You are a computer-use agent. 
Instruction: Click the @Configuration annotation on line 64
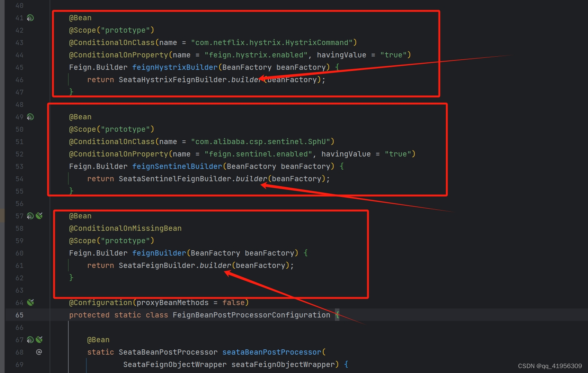[x=101, y=302]
